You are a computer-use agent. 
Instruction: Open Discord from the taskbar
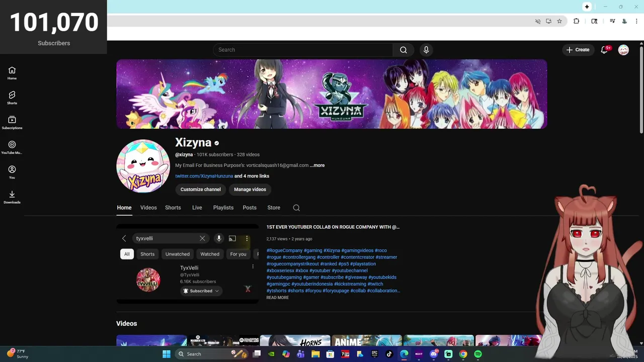tap(434, 354)
